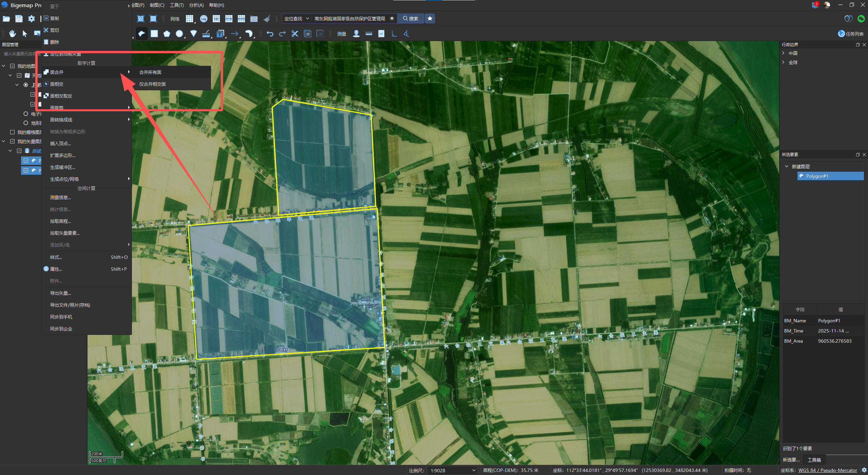The height and width of the screenshot is (475, 868).
Task: Click the KM grid icon
Action: 216,19
